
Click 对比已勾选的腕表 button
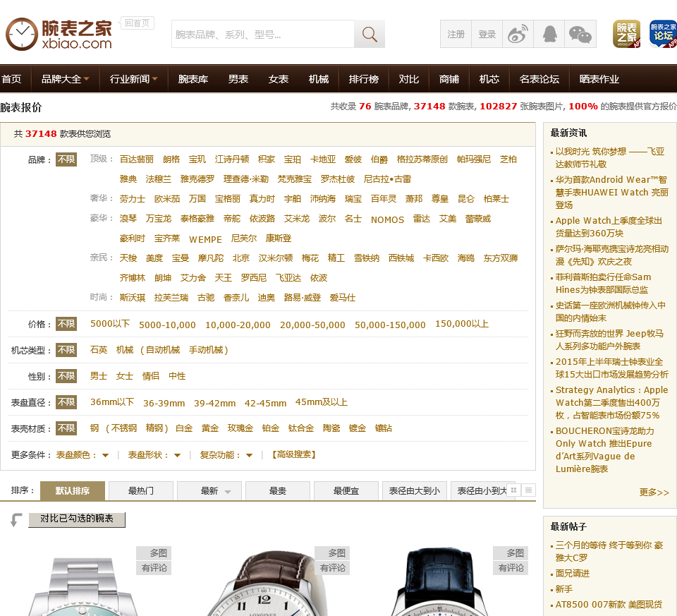point(77,519)
